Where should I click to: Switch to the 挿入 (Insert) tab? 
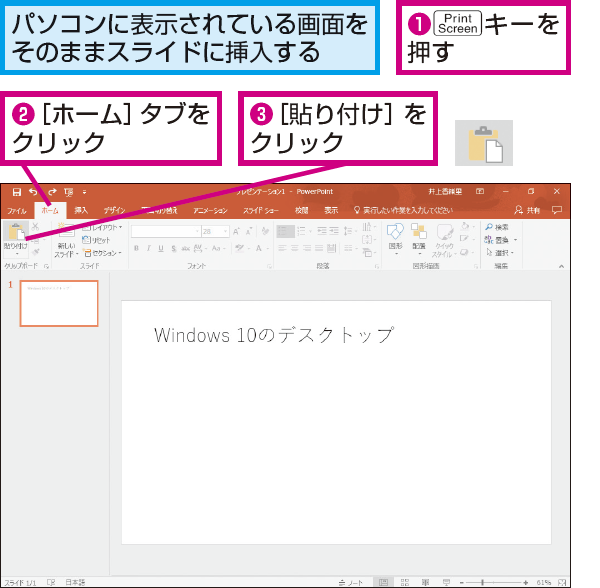pyautogui.click(x=81, y=210)
